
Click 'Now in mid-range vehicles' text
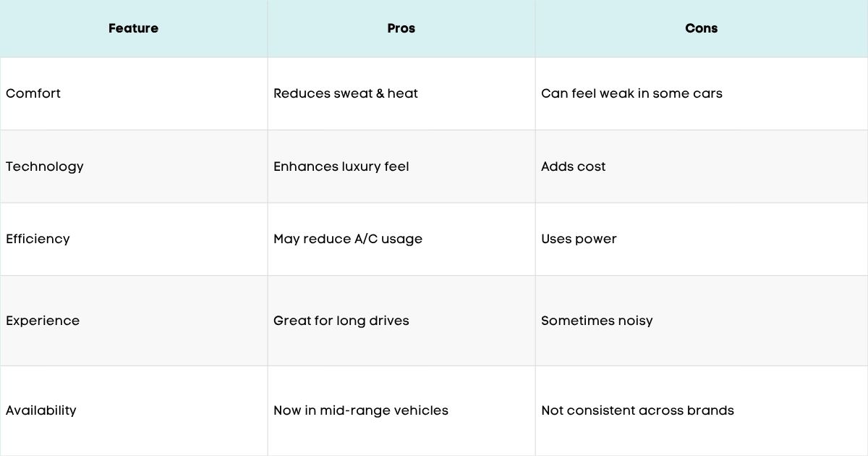(x=361, y=410)
